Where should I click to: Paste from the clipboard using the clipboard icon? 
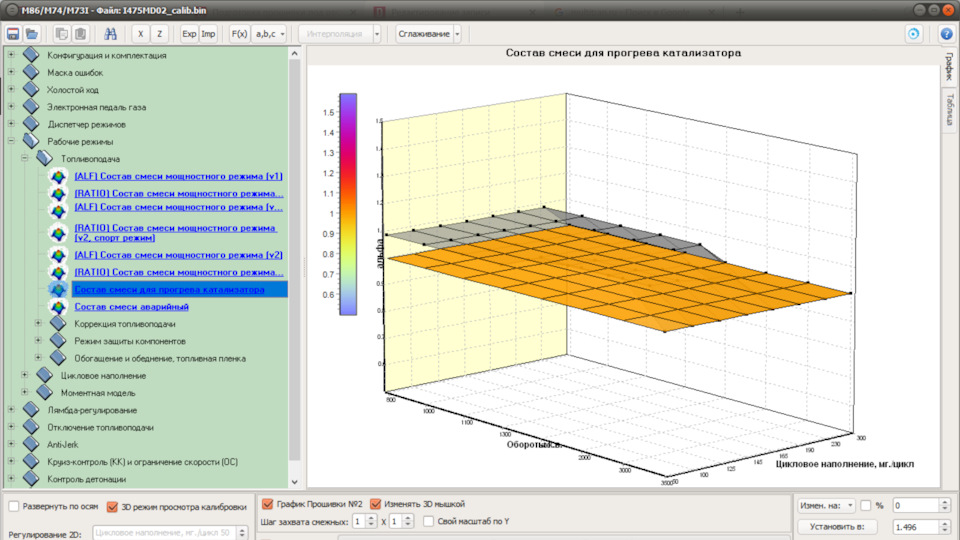[x=80, y=34]
